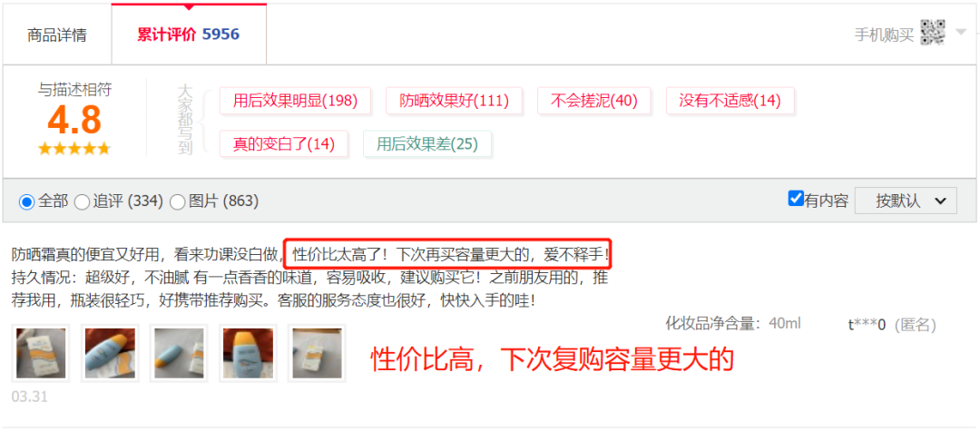This screenshot has width=980, height=431.
Task: Expand the arrow beside 手机购买 QR code
Action: click(x=961, y=32)
